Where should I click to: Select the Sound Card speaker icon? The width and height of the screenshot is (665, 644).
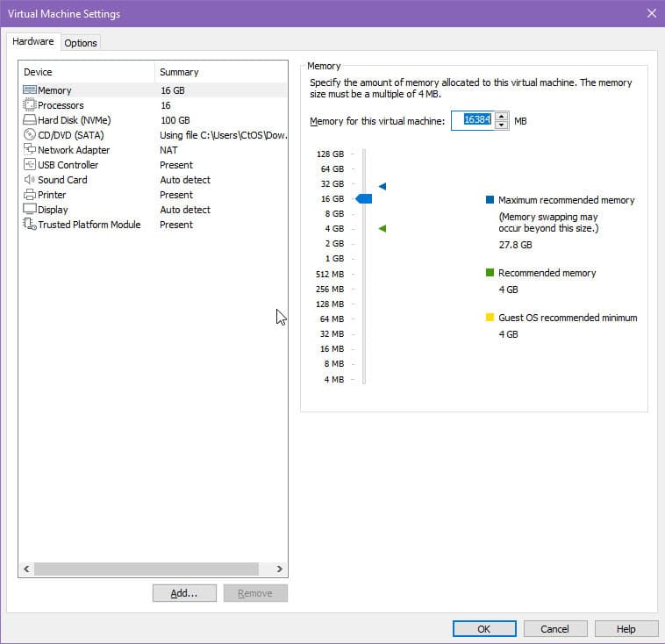point(30,180)
